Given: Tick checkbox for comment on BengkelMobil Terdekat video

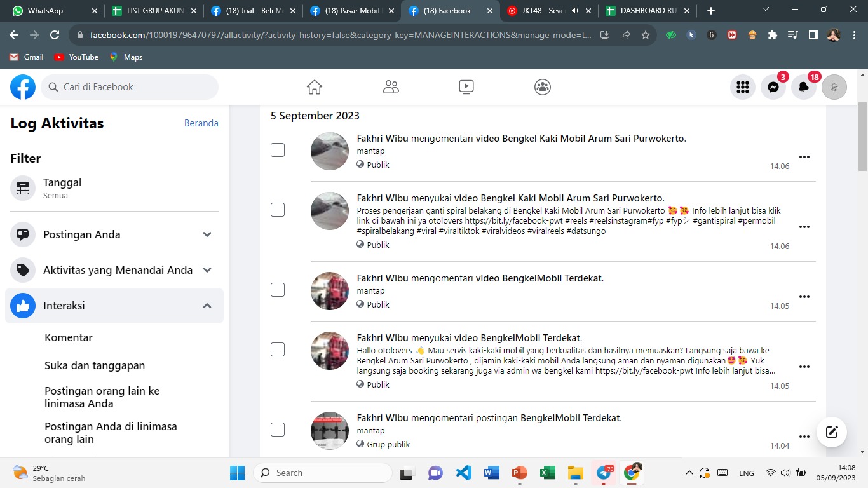Looking at the screenshot, I should 278,290.
